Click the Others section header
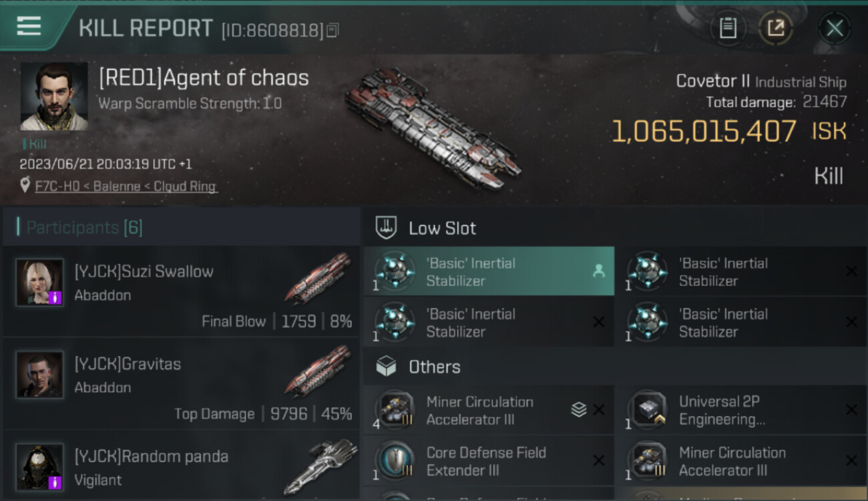Image resolution: width=868 pixels, height=501 pixels. click(434, 367)
